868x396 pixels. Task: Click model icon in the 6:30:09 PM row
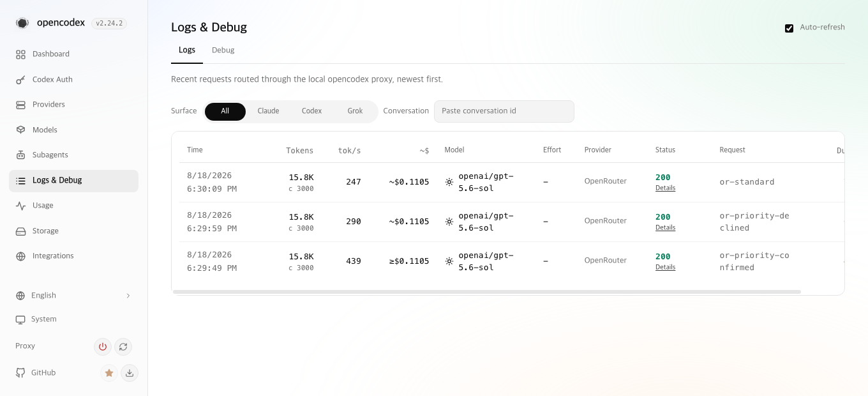[x=449, y=182]
